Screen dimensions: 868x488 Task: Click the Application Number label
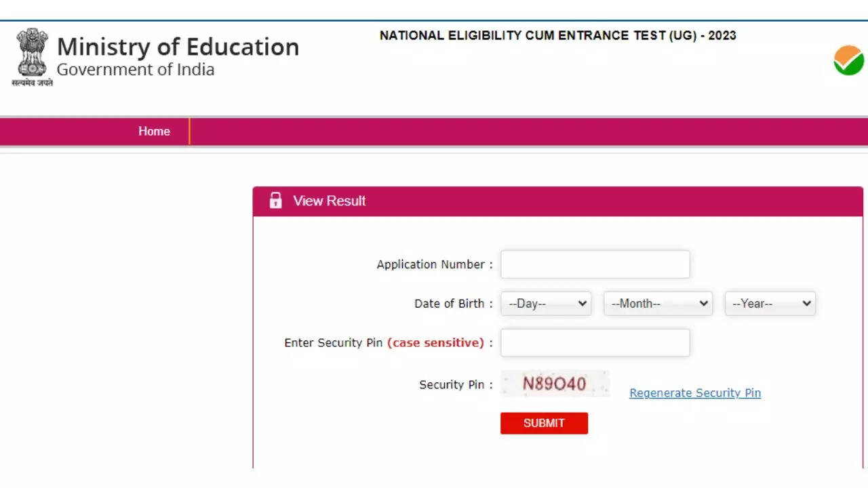[431, 264]
